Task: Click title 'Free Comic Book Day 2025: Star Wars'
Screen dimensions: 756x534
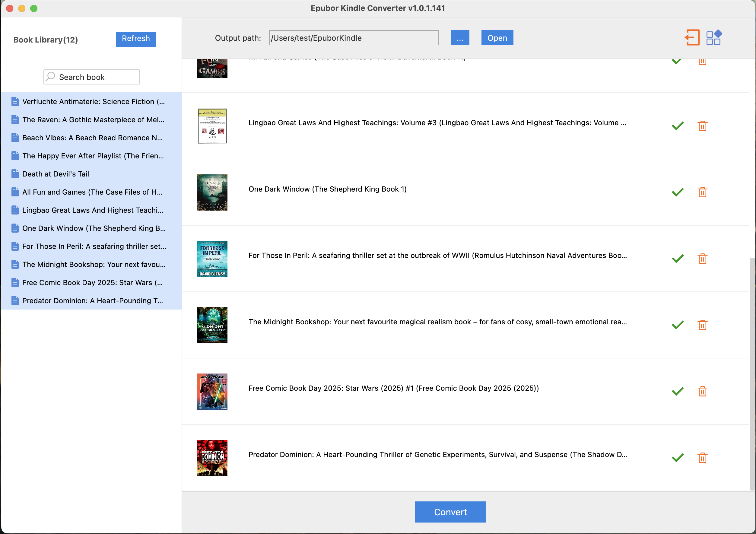Action: coord(393,388)
